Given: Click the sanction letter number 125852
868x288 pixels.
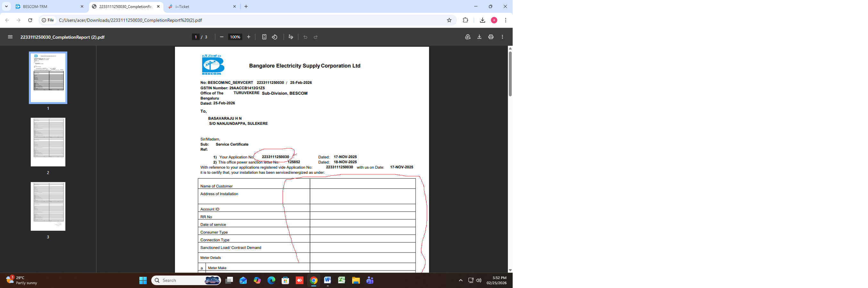Looking at the screenshot, I should pyautogui.click(x=294, y=162).
